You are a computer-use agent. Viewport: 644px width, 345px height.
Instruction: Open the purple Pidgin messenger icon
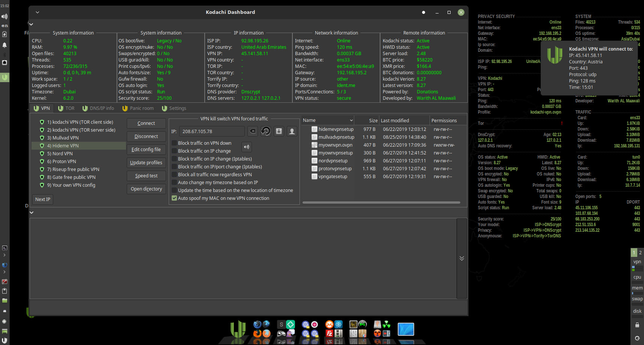click(291, 333)
